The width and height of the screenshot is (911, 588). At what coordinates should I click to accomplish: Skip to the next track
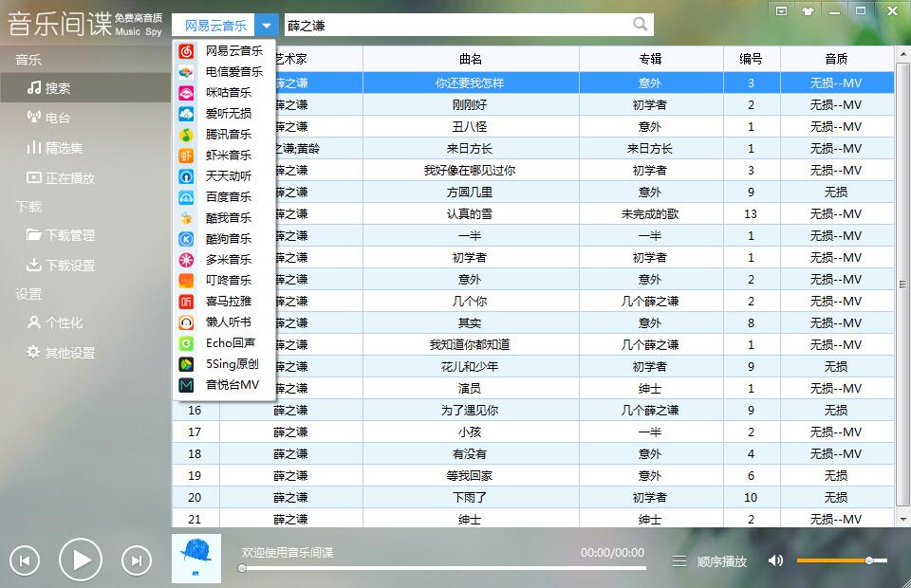point(137,560)
